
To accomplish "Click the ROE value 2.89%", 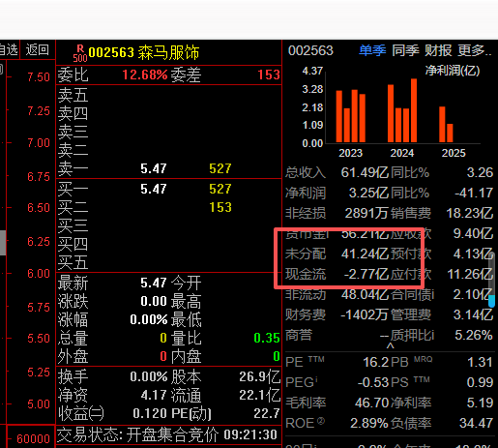I will [369, 423].
